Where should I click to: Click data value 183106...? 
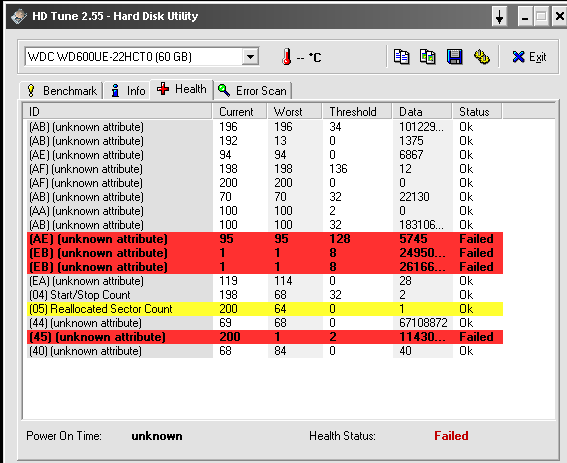[421, 225]
